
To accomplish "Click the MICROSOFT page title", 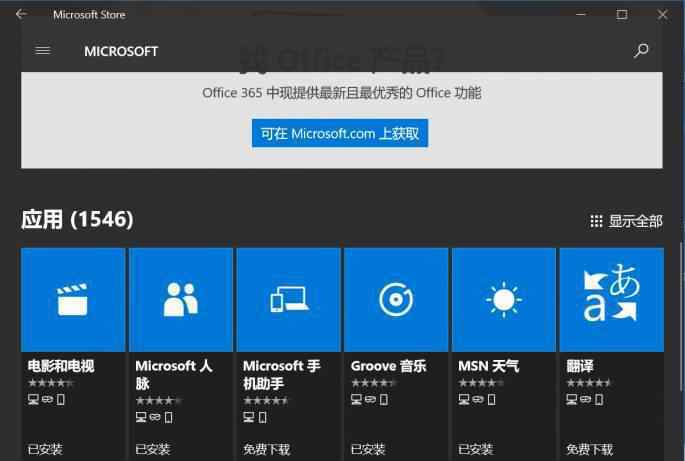I will tap(121, 51).
